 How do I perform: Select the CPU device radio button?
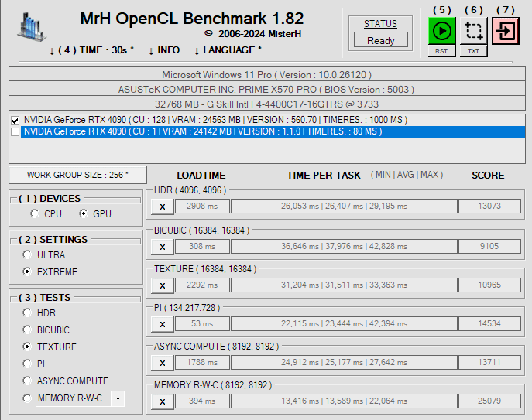pyautogui.click(x=35, y=213)
